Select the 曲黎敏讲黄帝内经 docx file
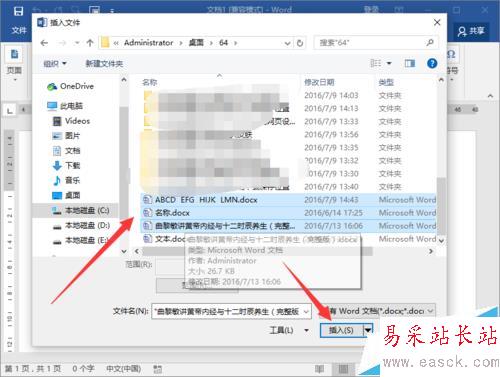The image size is (500, 377). coord(288,226)
